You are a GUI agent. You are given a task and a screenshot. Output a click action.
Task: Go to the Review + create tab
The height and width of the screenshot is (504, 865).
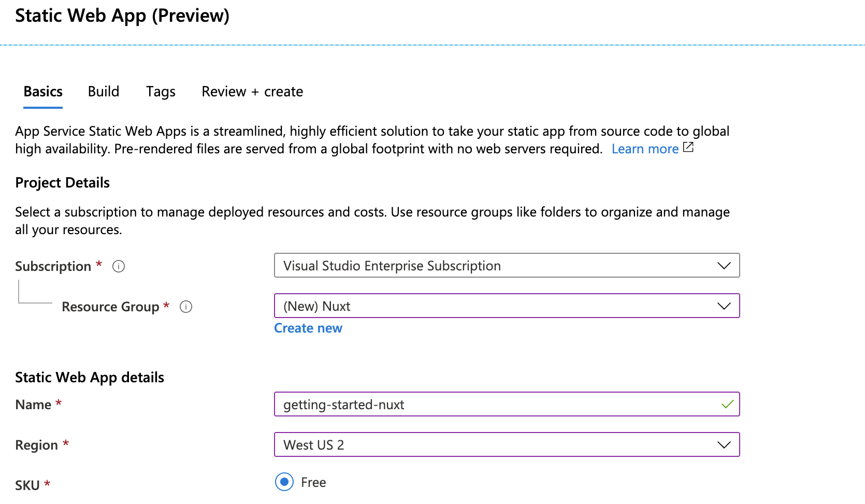[x=252, y=91]
